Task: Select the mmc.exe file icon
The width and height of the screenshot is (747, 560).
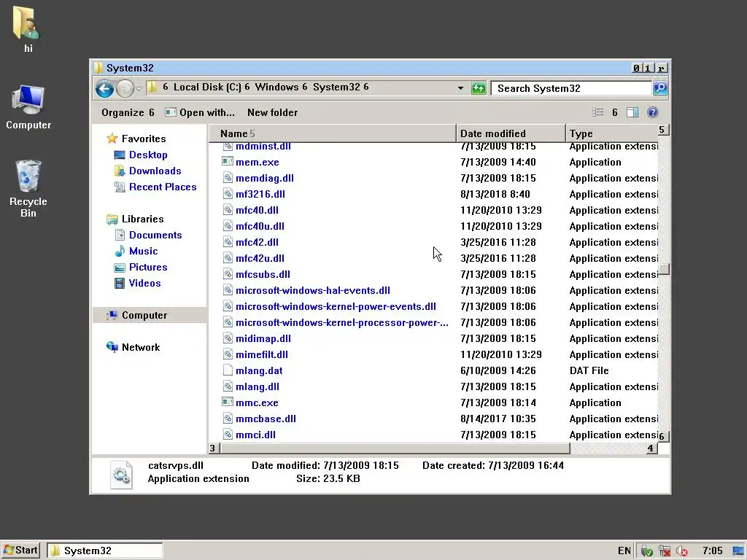Action: (228, 402)
